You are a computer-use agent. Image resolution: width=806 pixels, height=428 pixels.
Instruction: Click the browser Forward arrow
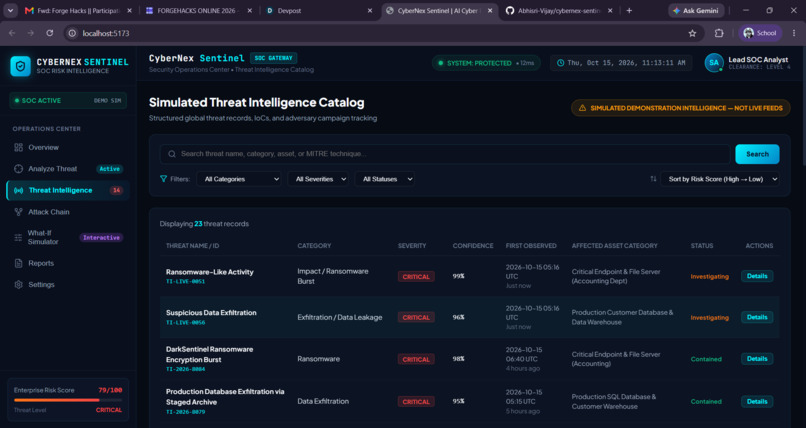pos(31,33)
